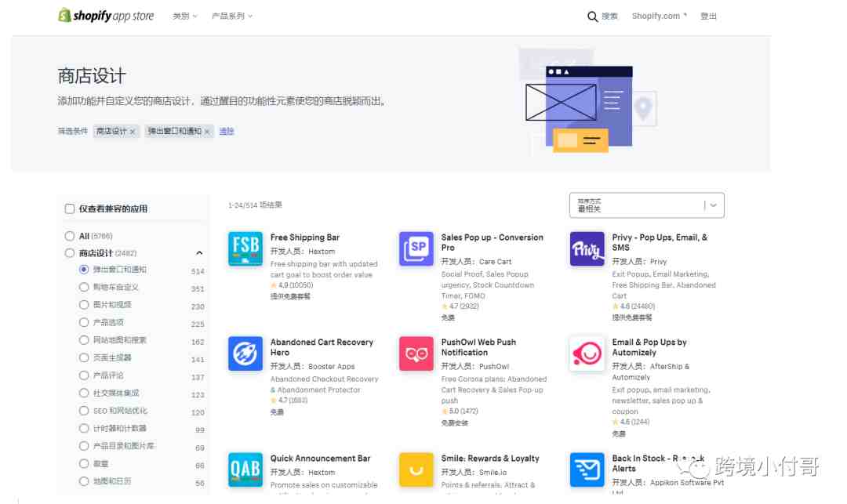Open the Sales Pop up SP icon

(x=416, y=248)
